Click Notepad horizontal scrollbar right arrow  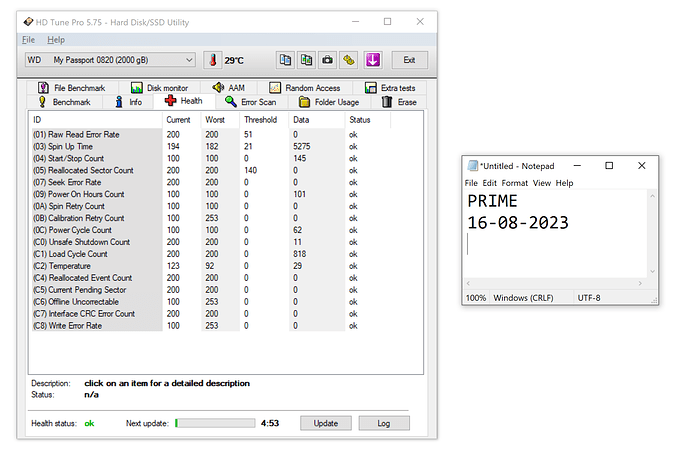pos(640,283)
